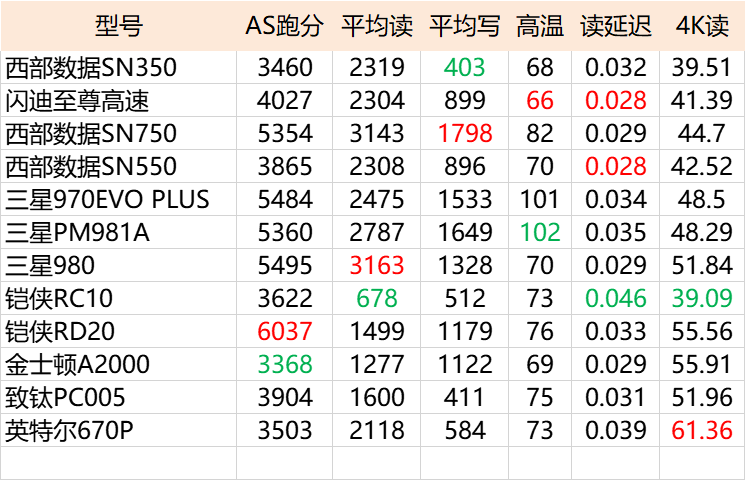The height and width of the screenshot is (480, 745).
Task: Select the 铠侠RC10 model cell
Action: [119, 298]
